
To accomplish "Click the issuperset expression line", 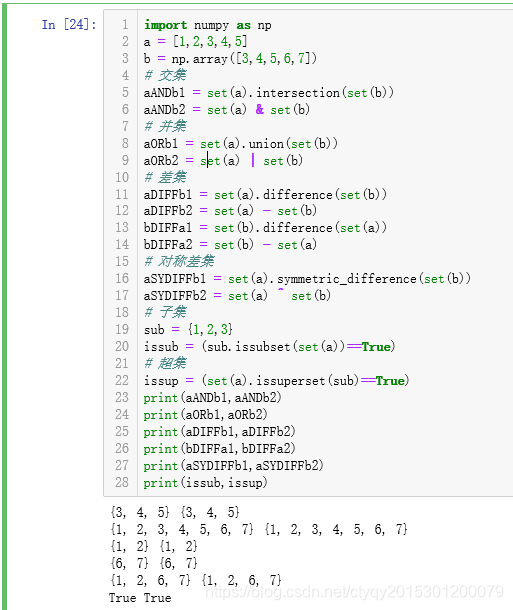I will pos(277,380).
